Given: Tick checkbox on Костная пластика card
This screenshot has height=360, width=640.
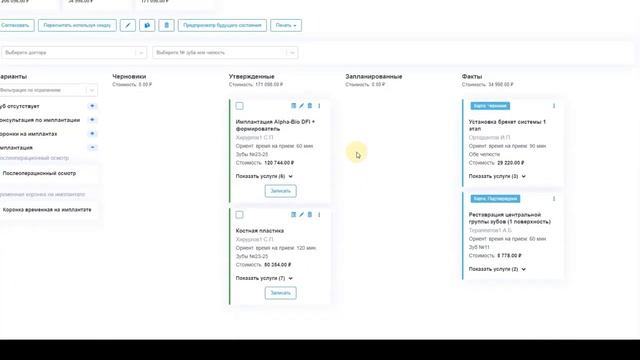Looking at the screenshot, I should [x=240, y=215].
